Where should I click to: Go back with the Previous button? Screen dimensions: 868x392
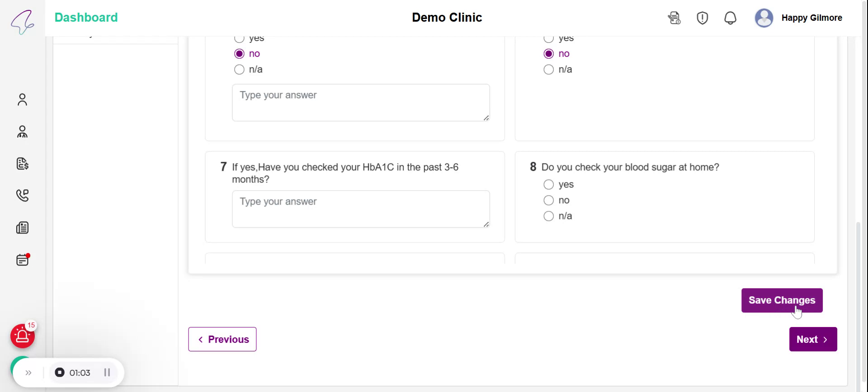[222, 339]
